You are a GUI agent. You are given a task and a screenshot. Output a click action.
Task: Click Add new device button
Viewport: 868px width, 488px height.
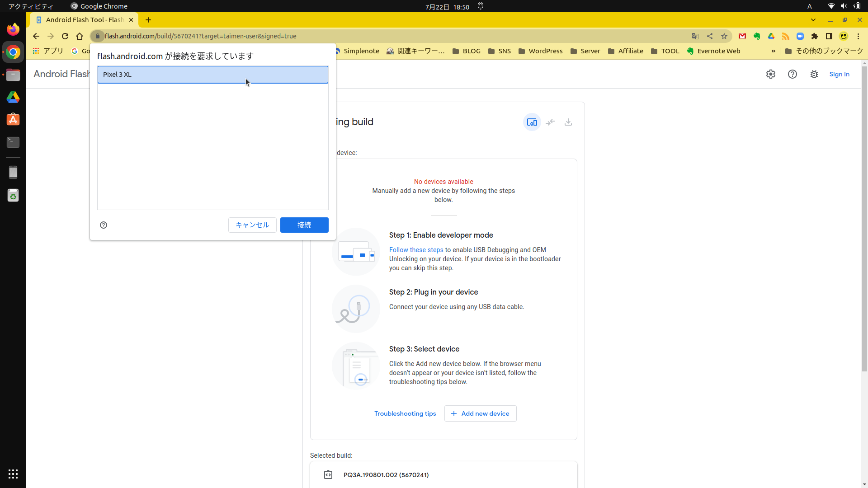pyautogui.click(x=480, y=413)
